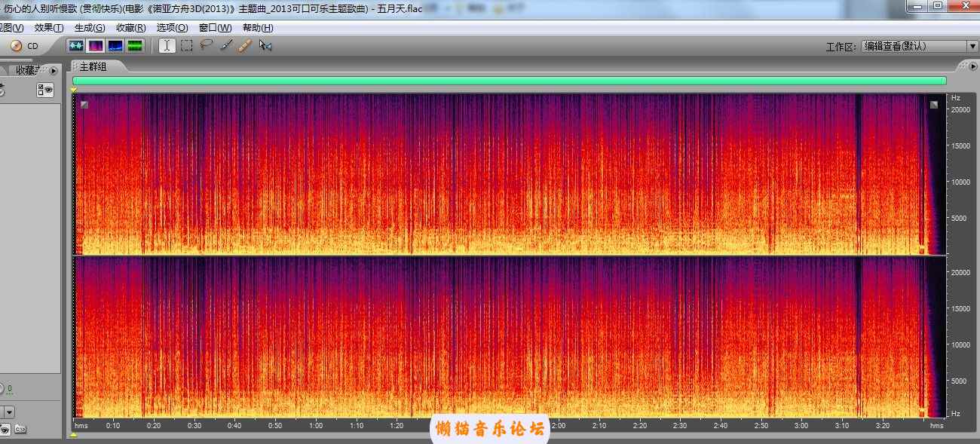
Task: Select the waveform display icon
Action: tap(76, 45)
